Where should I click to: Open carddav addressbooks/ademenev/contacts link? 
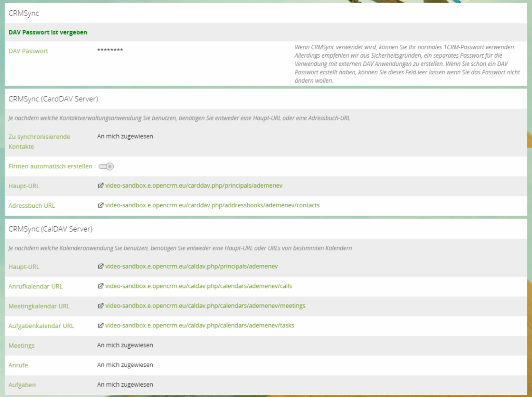[212, 205]
